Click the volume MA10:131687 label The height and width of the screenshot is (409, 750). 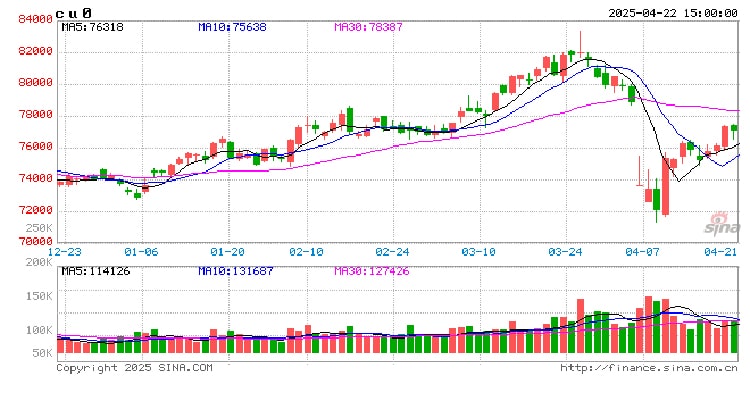tap(234, 271)
